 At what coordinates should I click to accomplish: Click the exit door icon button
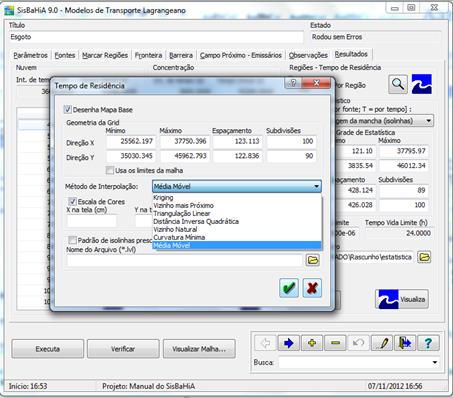pyautogui.click(x=405, y=343)
